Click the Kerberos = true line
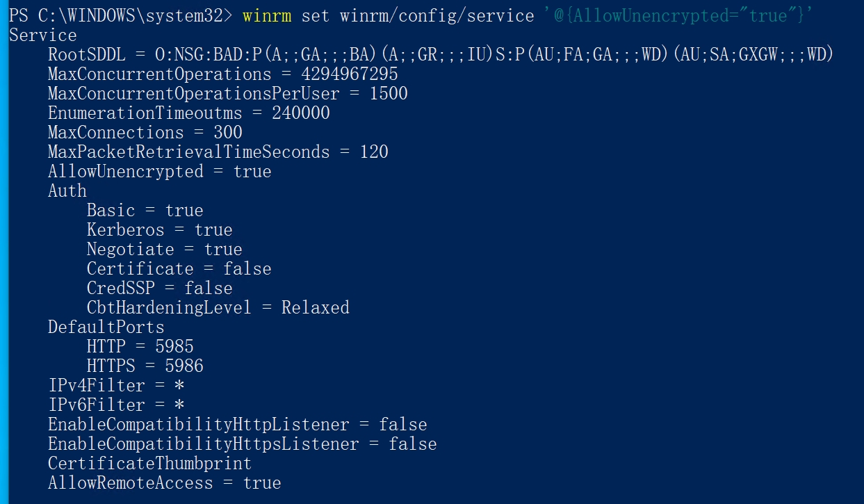The image size is (864, 504). 159,229
